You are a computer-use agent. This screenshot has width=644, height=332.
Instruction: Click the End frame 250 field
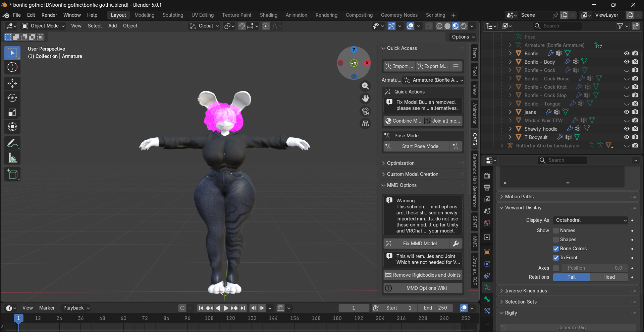(x=435, y=308)
